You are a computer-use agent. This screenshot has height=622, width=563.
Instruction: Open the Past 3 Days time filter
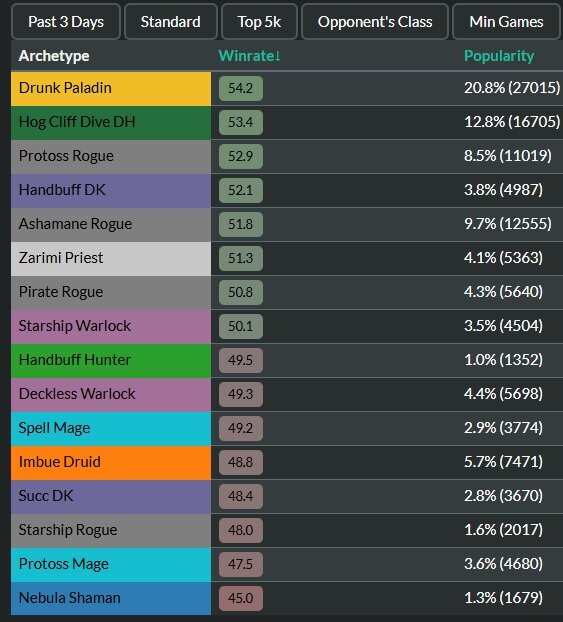tap(66, 22)
